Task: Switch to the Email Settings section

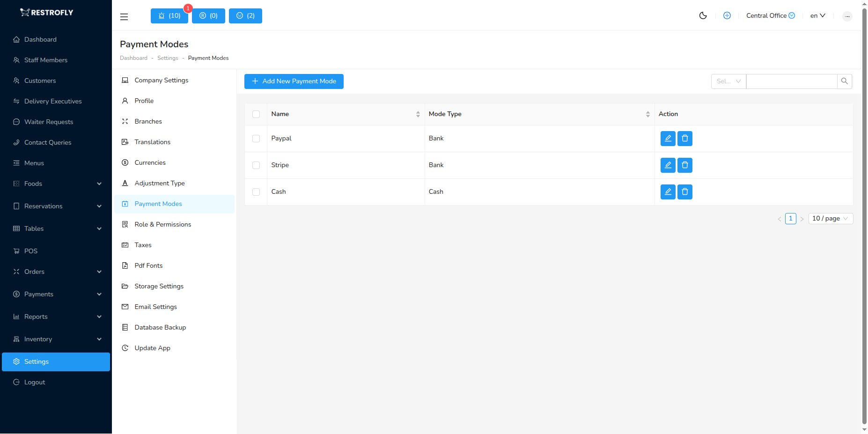Action: (155, 307)
